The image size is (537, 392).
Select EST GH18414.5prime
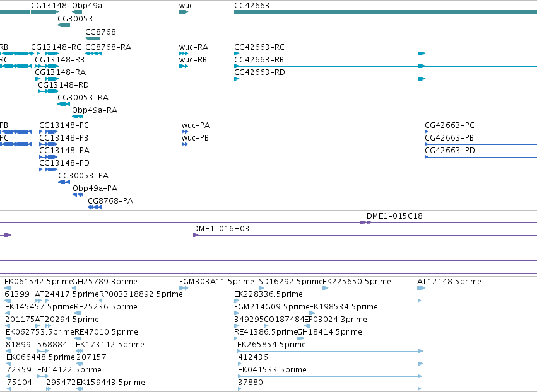pos(329,332)
